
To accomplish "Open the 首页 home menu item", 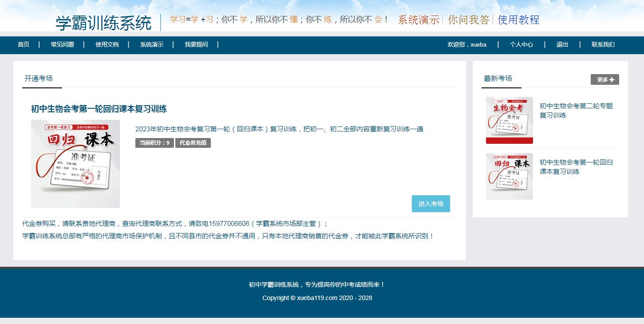I will pos(23,45).
